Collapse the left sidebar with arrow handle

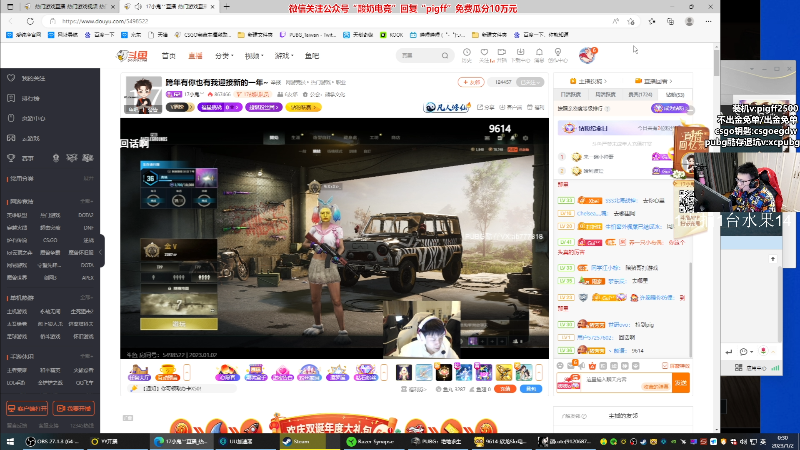pos(101,251)
